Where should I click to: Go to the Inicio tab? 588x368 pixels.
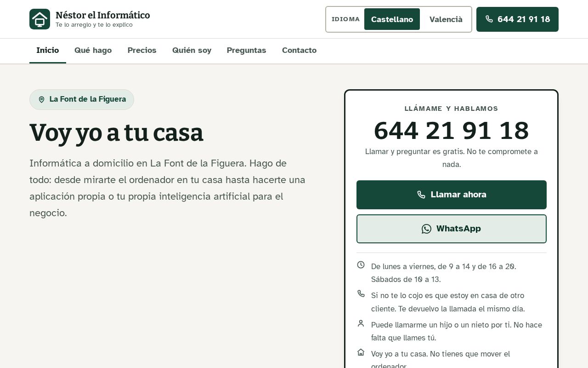pyautogui.click(x=48, y=51)
